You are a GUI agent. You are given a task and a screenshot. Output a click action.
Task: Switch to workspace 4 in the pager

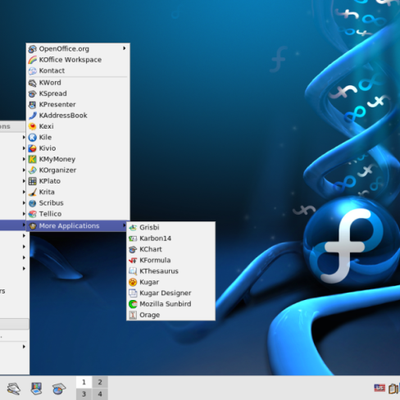tap(100, 394)
